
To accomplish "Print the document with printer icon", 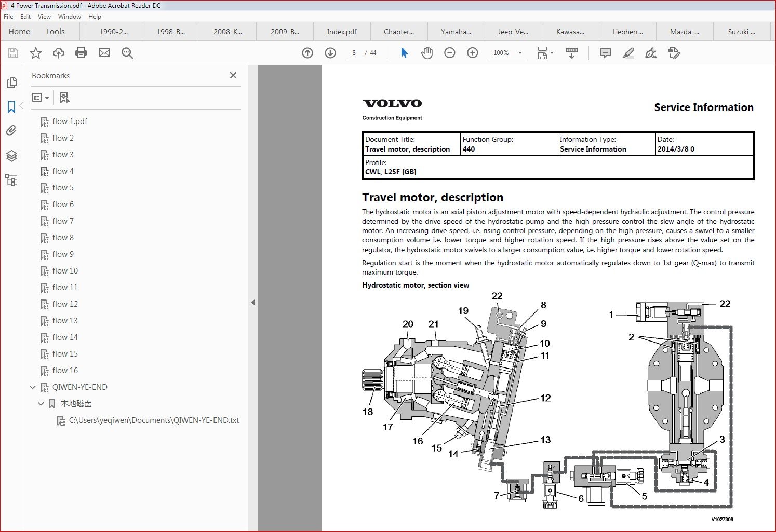I will (x=81, y=53).
